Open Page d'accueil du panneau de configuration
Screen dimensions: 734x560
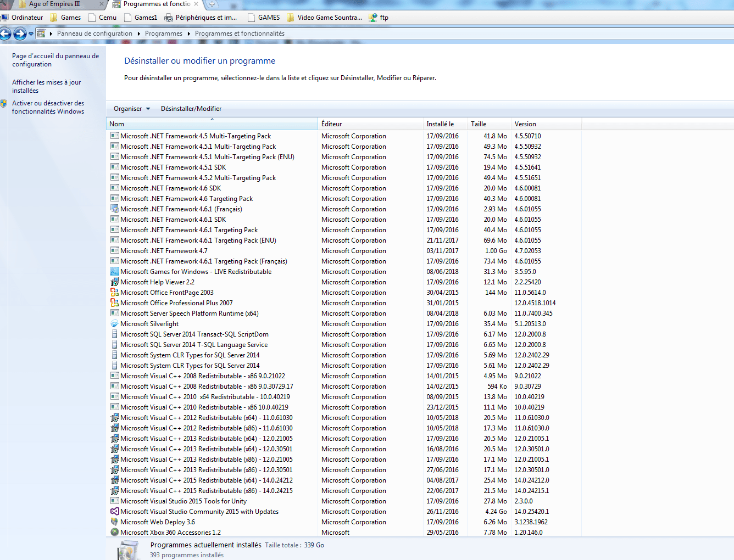click(x=55, y=60)
